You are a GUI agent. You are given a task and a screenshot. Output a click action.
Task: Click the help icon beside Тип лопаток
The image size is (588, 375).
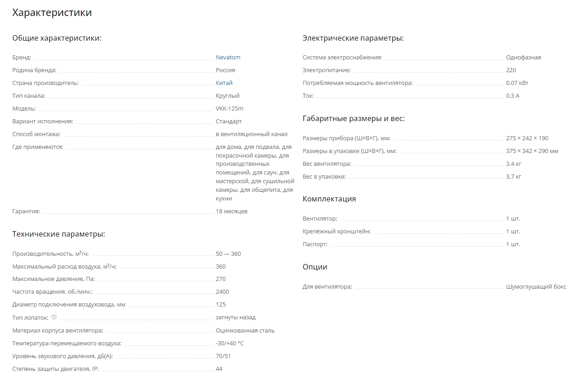(54, 317)
